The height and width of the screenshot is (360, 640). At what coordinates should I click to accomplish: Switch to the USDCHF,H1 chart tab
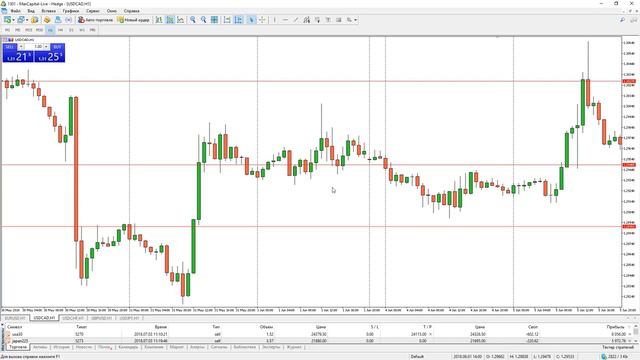click(73, 318)
